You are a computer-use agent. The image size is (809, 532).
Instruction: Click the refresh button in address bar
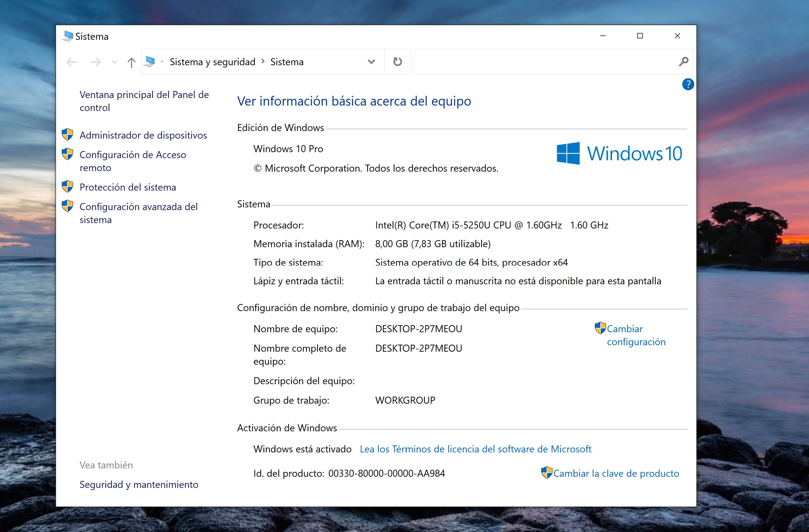coord(397,61)
